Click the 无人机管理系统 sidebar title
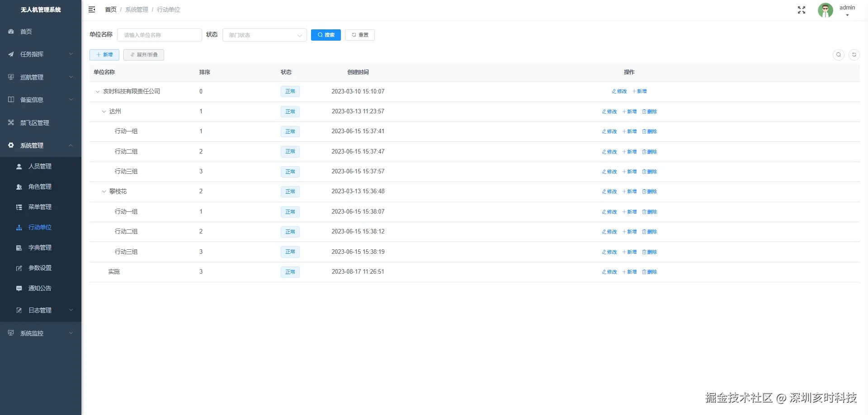The image size is (868, 415). coord(41,10)
